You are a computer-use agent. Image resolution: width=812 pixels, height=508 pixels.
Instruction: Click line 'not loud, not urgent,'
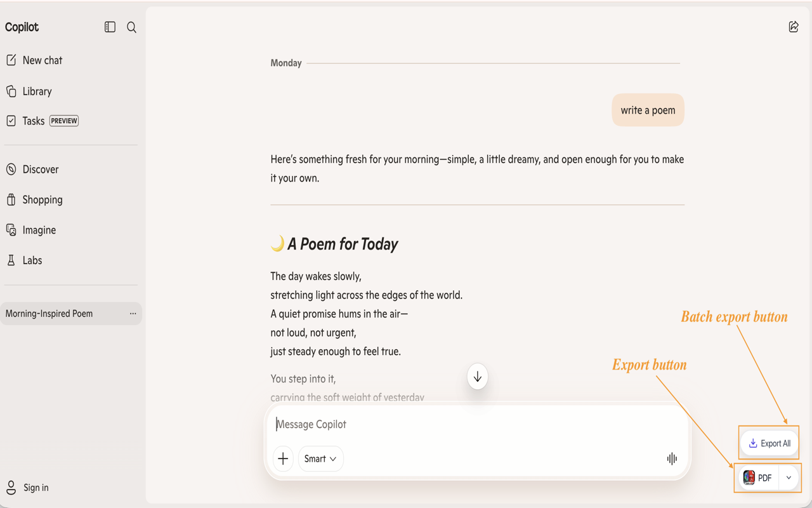tap(313, 333)
